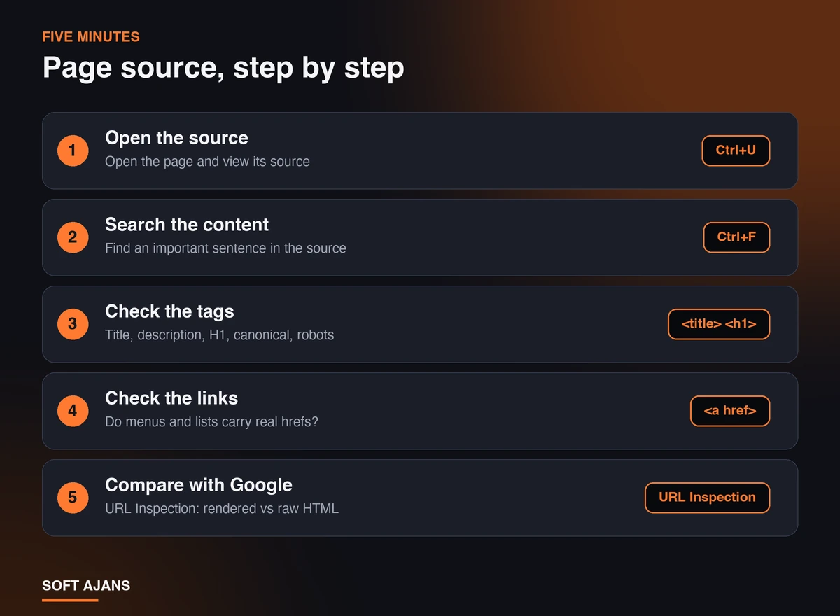Viewport: 840px width, 616px height.
Task: Click the orange step 5 circle
Action: click(x=73, y=498)
